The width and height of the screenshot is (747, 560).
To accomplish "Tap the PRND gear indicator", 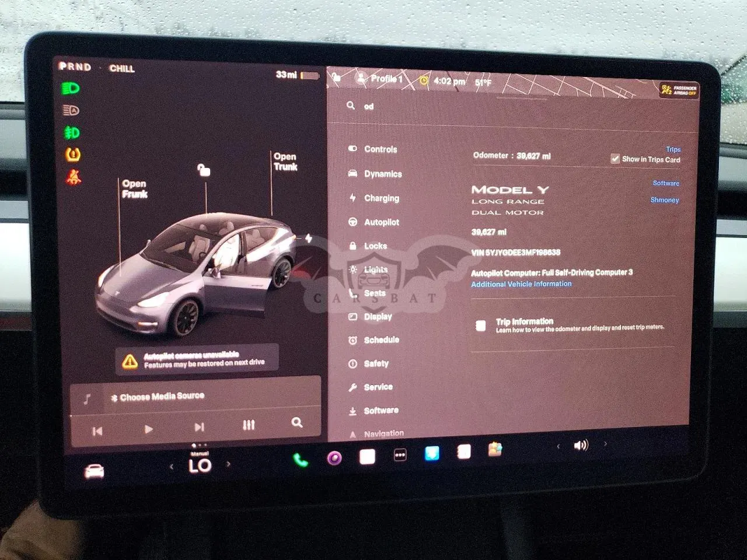I will 75,66.
